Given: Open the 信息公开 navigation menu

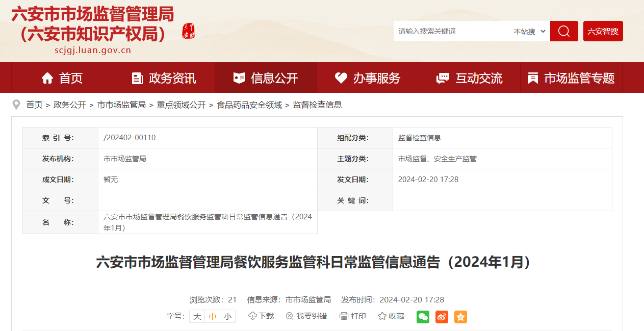Looking at the screenshot, I should click(266, 78).
